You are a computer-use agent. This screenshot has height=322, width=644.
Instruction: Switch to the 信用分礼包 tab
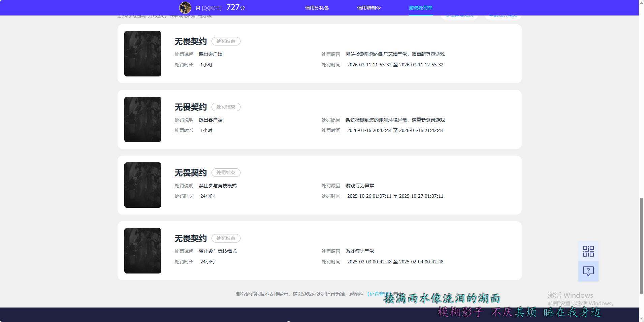coord(316,7)
